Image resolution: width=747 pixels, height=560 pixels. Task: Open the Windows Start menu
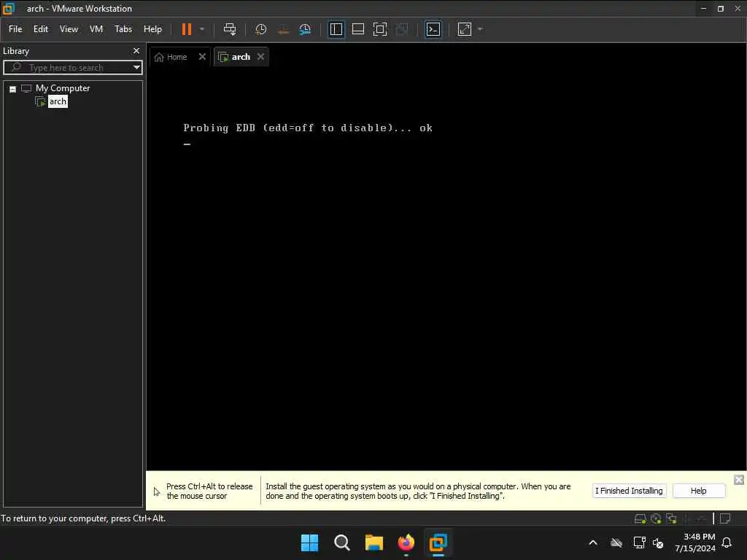[x=309, y=542]
